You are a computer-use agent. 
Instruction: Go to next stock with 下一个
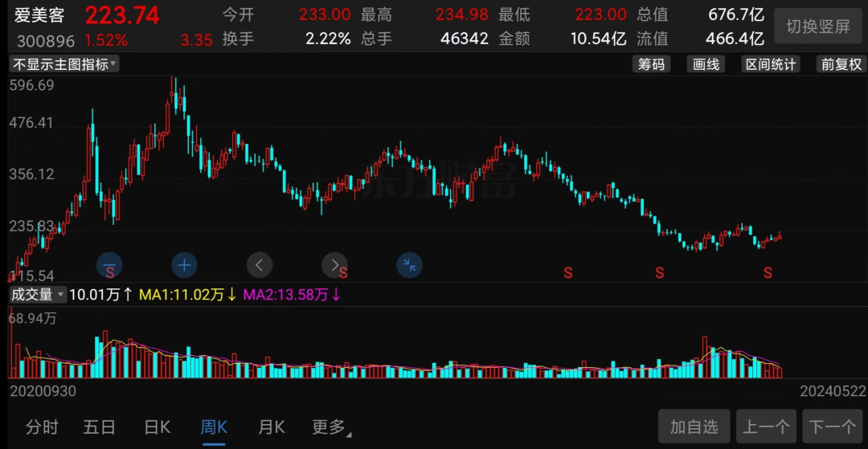832,427
